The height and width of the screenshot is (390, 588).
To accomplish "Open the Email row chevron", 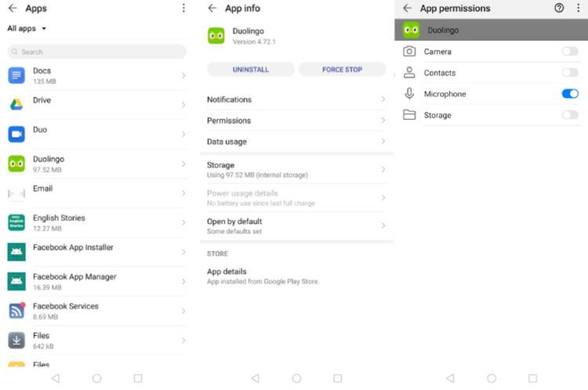I will 183,193.
